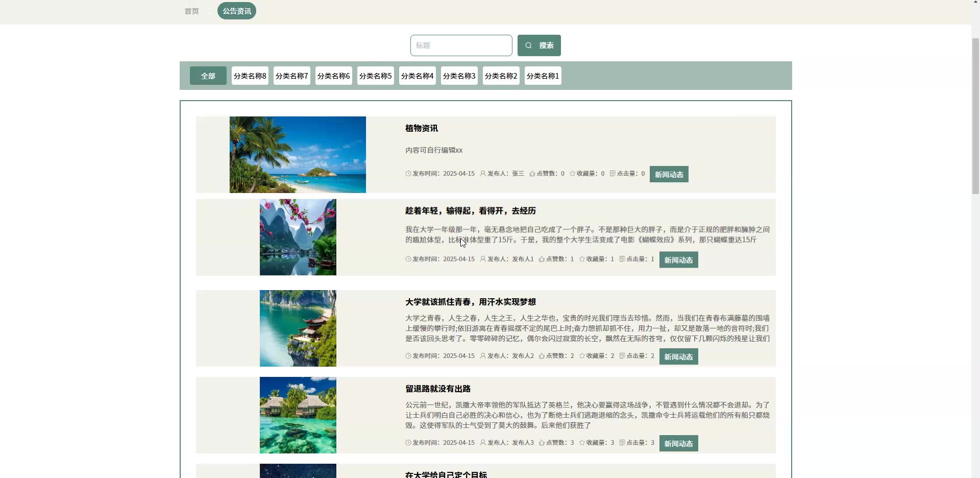Click the 搜索 search button
Image resolution: width=980 pixels, height=478 pixels.
click(x=539, y=45)
